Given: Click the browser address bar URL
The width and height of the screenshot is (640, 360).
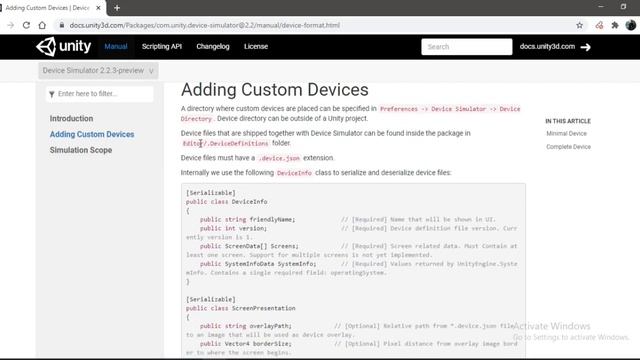Looking at the screenshot, I should pos(204,25).
